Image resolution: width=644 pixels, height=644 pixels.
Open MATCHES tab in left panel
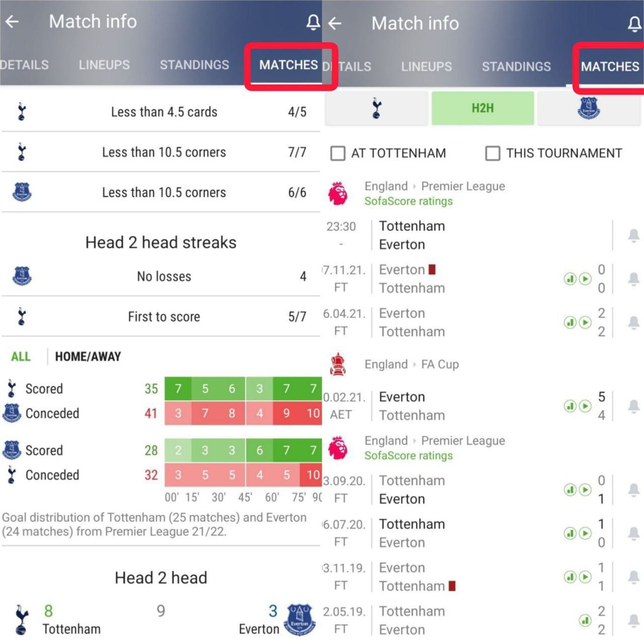tap(288, 65)
